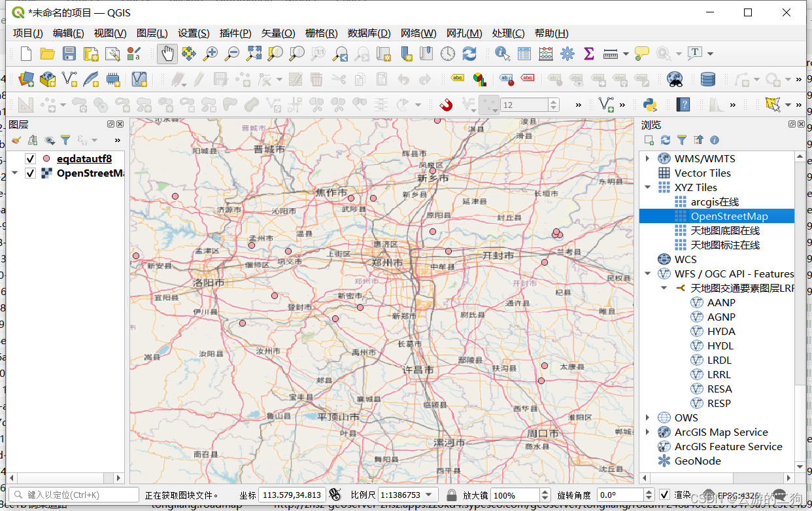Open the Data Source Manager icon
Screen dimensions: 812x511
coord(25,79)
